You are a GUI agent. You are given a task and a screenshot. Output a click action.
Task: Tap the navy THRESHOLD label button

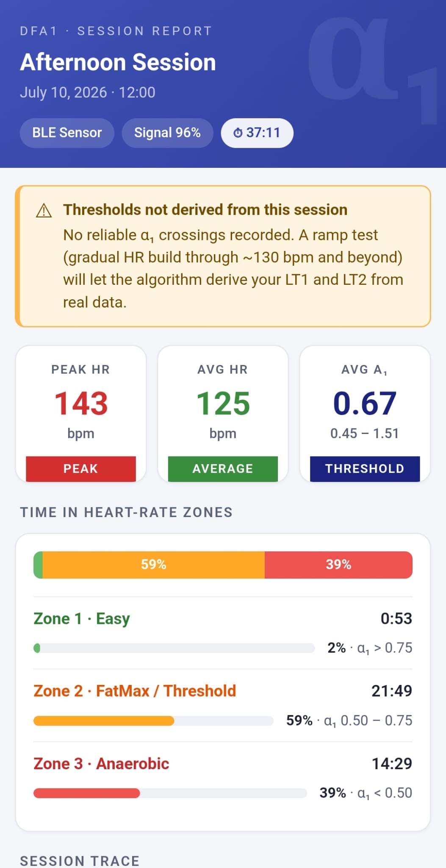pos(365,469)
